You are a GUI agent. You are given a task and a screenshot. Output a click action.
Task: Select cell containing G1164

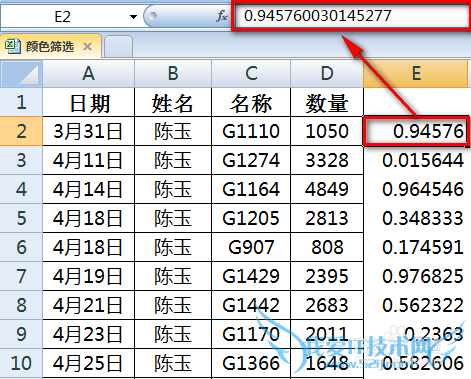click(251, 189)
